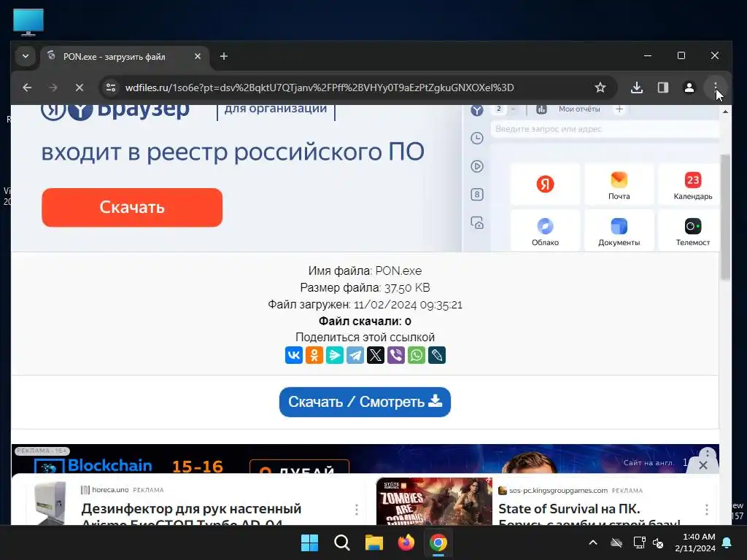747x560 pixels.
Task: Click the Имя файла: PON.exe text
Action: (x=365, y=271)
